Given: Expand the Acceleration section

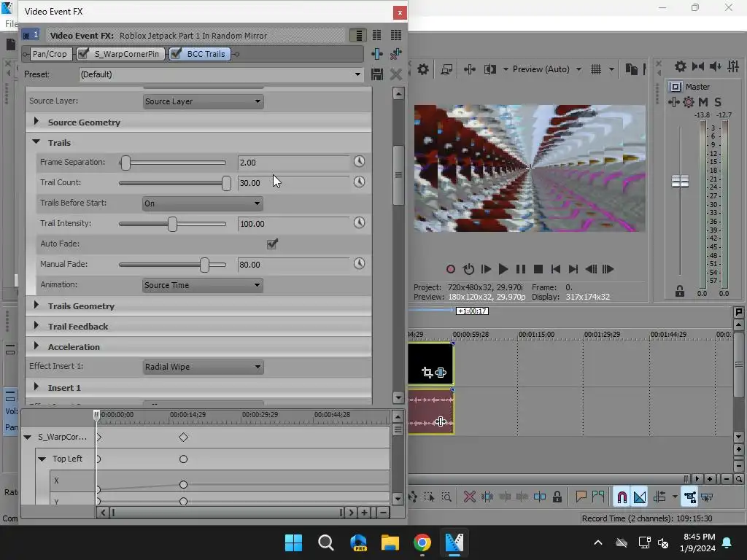Looking at the screenshot, I should 36,346.
